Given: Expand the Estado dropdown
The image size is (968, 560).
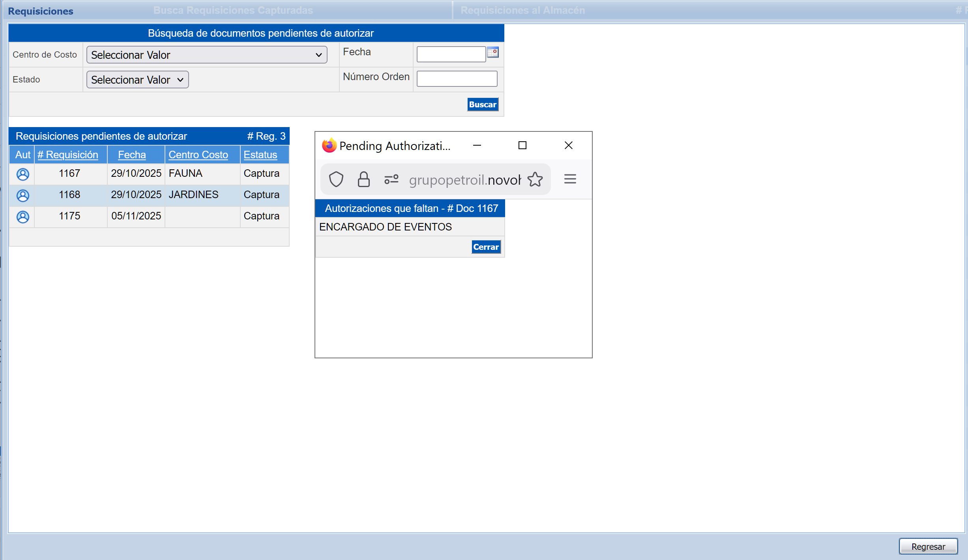Looking at the screenshot, I should [x=137, y=80].
